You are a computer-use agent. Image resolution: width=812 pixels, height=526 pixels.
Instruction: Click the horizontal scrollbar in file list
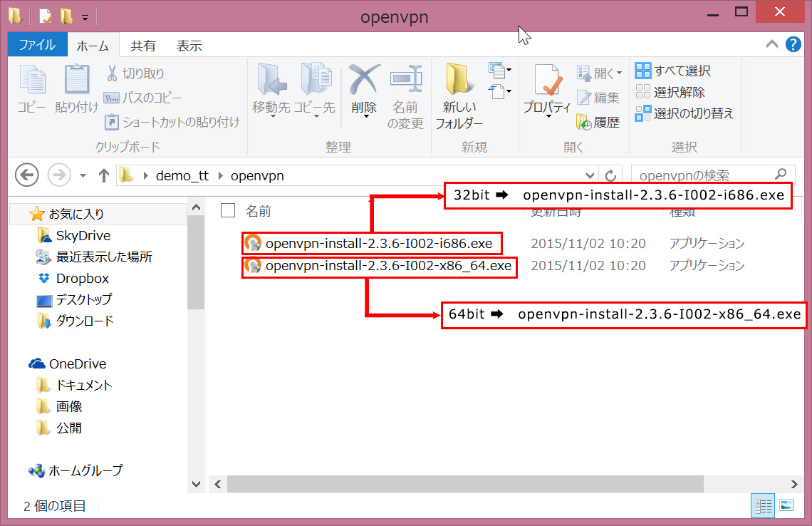pos(465,484)
